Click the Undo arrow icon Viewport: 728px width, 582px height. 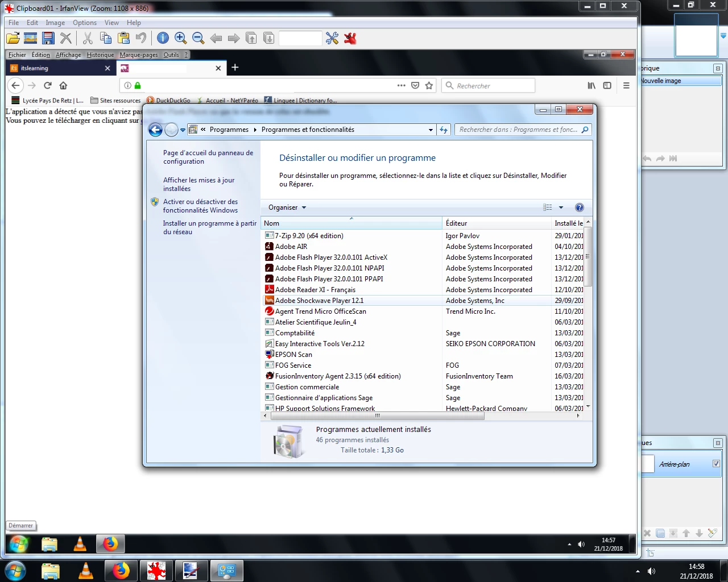141,38
